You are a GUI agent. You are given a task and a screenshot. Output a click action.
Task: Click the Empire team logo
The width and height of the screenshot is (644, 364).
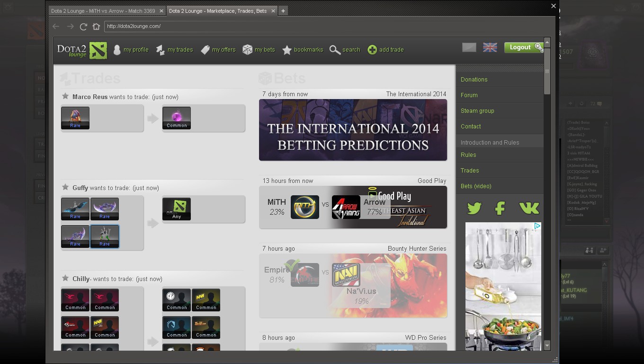[305, 275]
